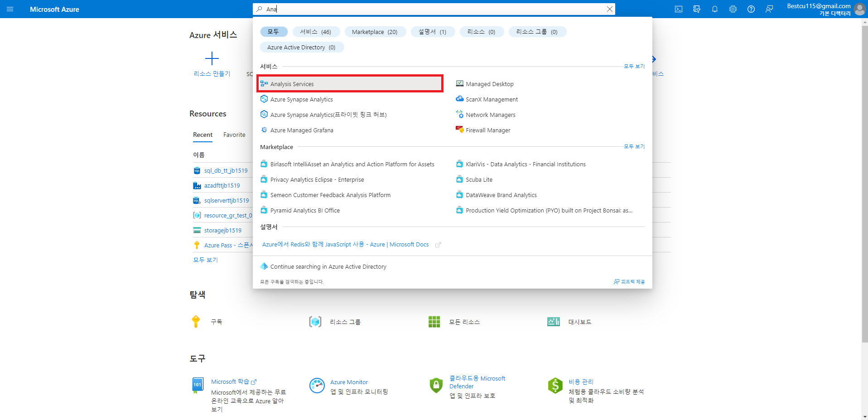This screenshot has height=420, width=868.
Task: Open Semeon Customer Feedback Analysis Platform
Action: [x=330, y=195]
